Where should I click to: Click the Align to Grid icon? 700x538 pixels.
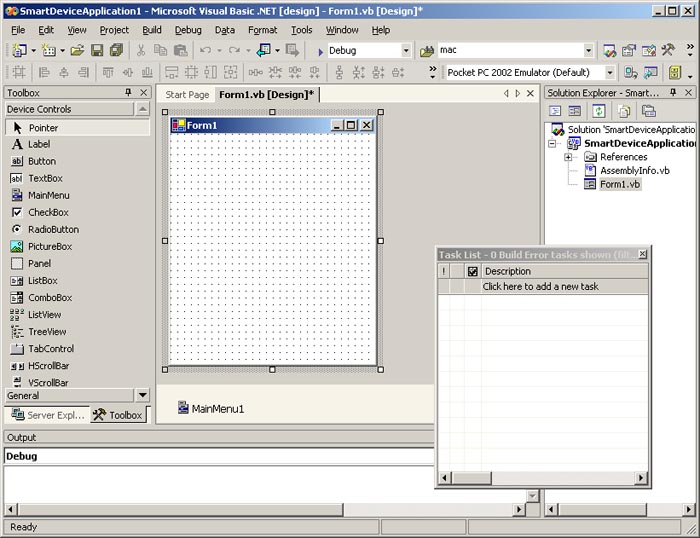coord(19,72)
